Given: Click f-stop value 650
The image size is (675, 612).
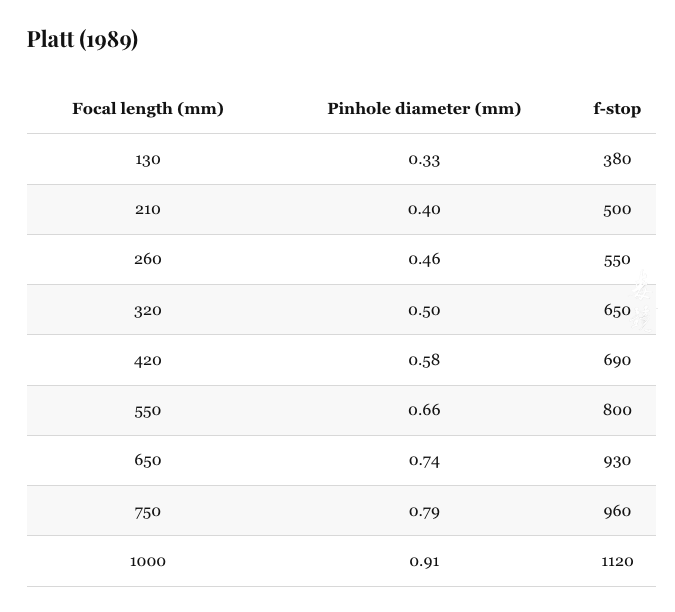Looking at the screenshot, I should point(617,310).
